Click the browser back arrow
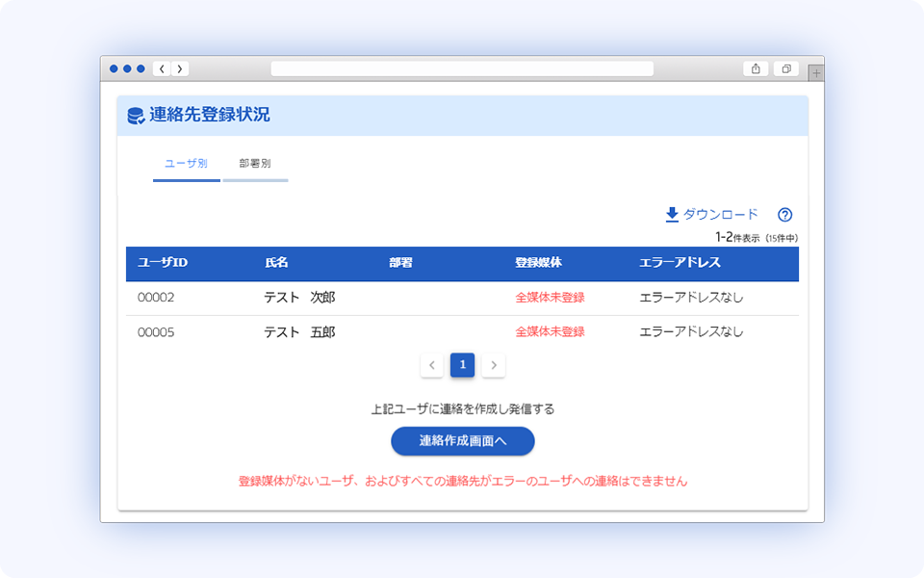 point(160,68)
